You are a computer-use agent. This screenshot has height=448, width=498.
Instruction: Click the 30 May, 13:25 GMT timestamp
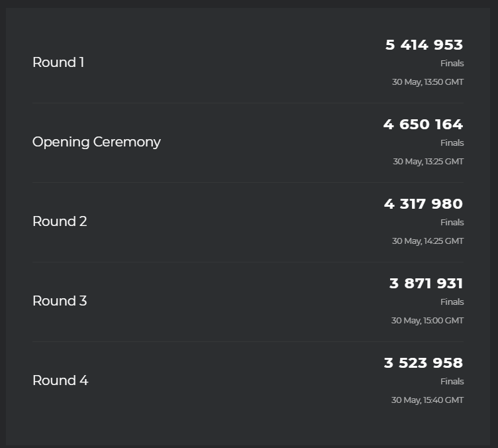click(x=428, y=162)
